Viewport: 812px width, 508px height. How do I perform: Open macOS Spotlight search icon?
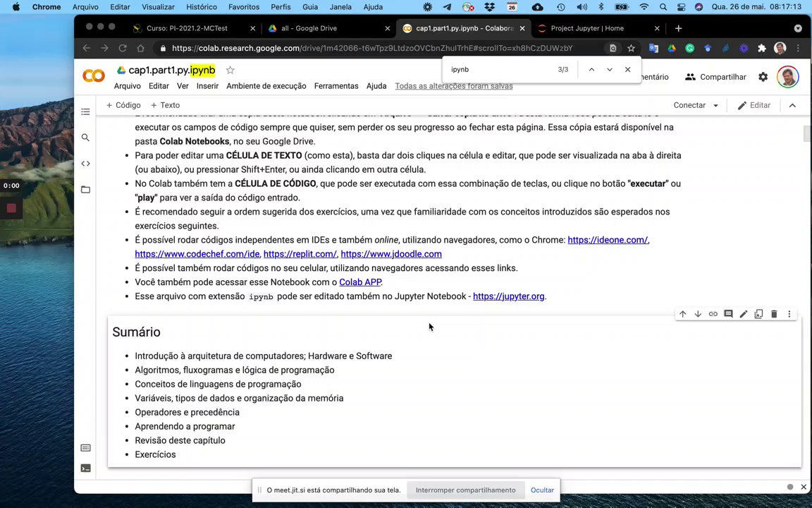[x=663, y=7]
